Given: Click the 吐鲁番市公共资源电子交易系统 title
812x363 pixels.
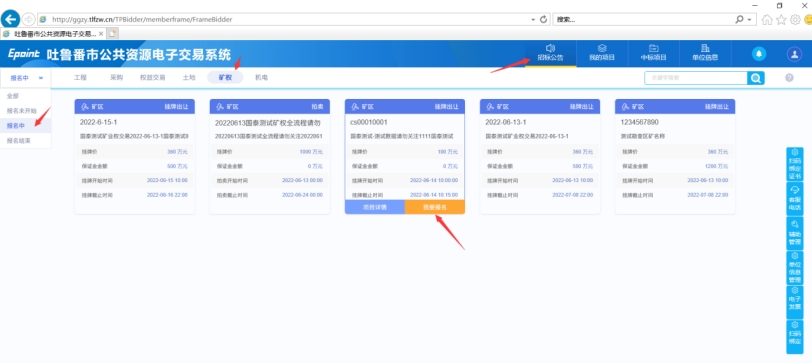Looking at the screenshot, I should [139, 54].
